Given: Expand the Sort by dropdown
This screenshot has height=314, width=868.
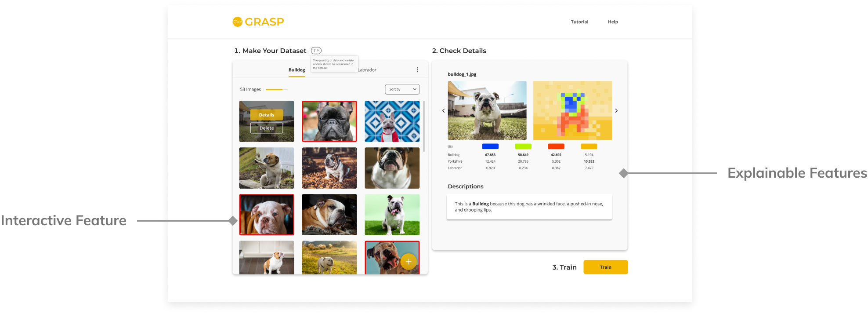Looking at the screenshot, I should click(402, 89).
